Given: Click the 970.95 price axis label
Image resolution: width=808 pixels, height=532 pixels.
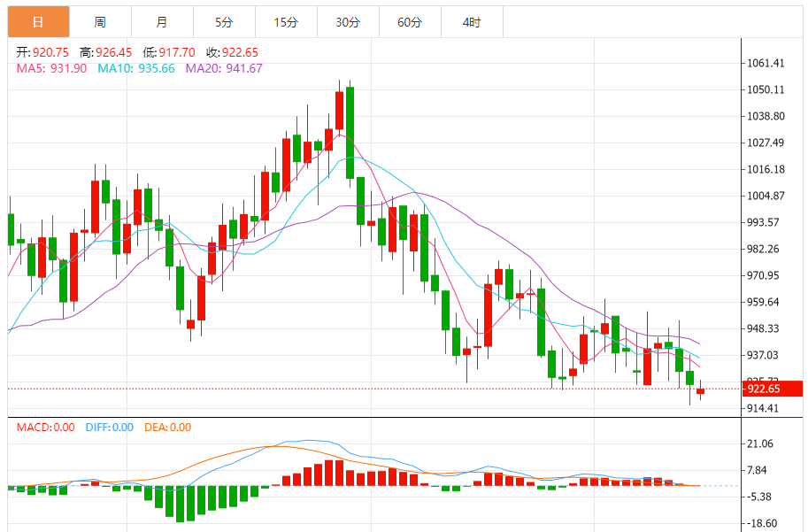Looking at the screenshot, I should point(763,276).
